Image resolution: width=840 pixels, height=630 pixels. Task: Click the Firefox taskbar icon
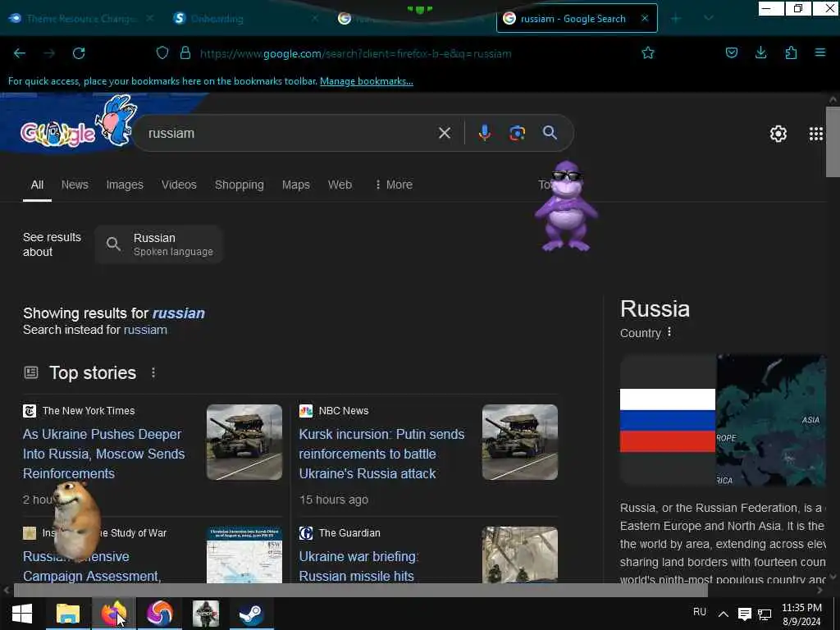click(x=113, y=614)
